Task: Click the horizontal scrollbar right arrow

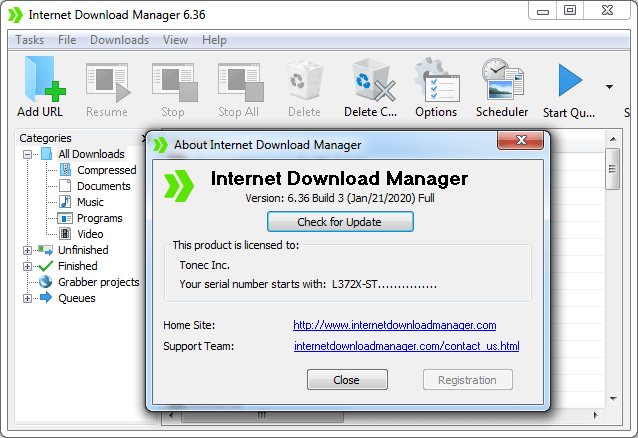Action: [x=595, y=415]
